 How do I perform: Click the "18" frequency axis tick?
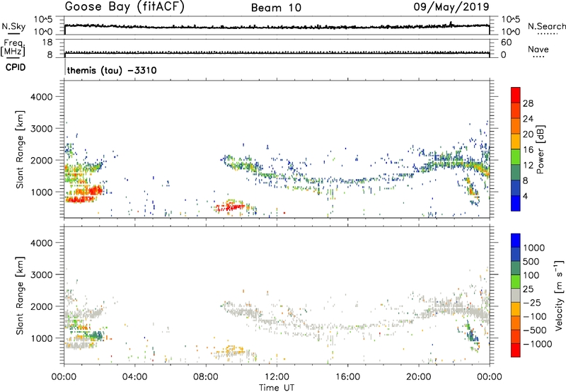coord(47,42)
